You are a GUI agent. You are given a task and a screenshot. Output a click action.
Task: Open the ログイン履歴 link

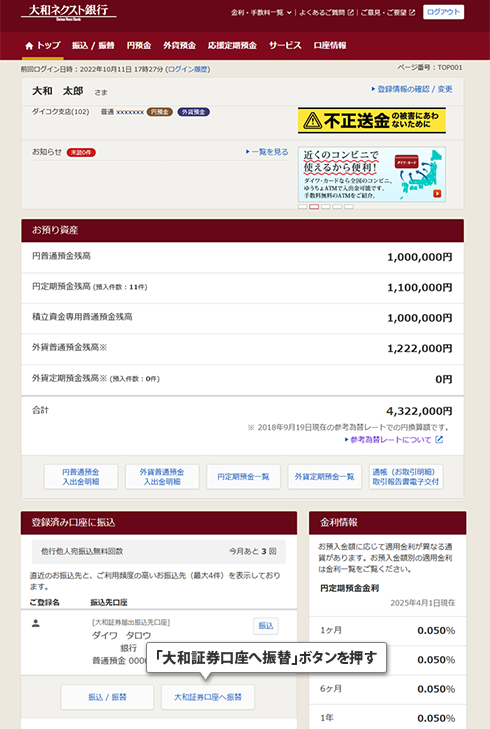tap(188, 69)
